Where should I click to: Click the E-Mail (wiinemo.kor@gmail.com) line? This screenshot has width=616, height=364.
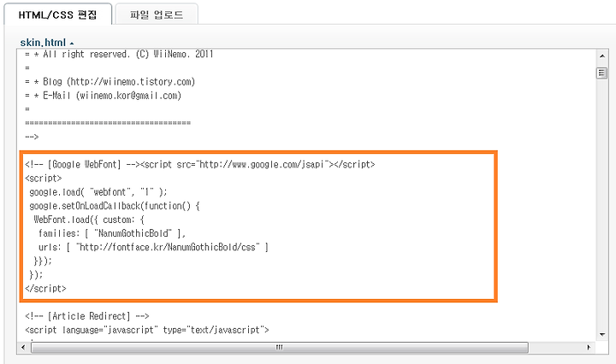(103, 96)
